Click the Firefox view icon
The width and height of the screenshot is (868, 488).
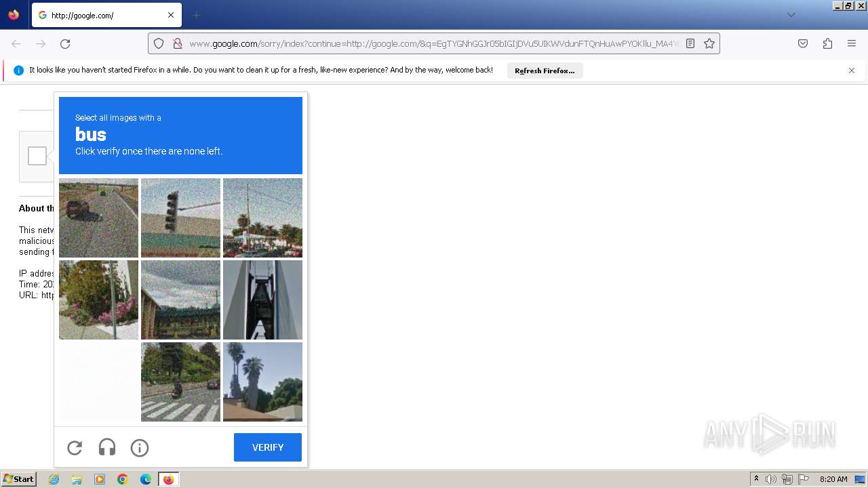(x=14, y=15)
